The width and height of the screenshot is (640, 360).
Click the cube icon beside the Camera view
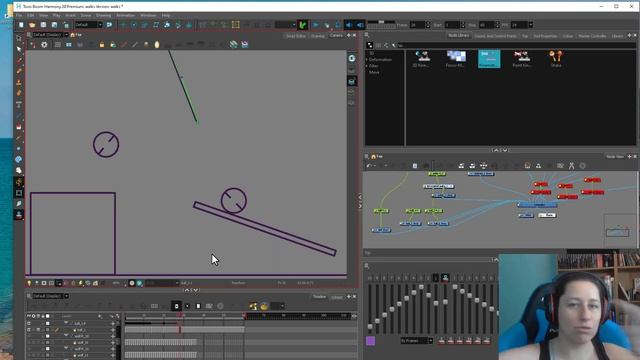[351, 82]
